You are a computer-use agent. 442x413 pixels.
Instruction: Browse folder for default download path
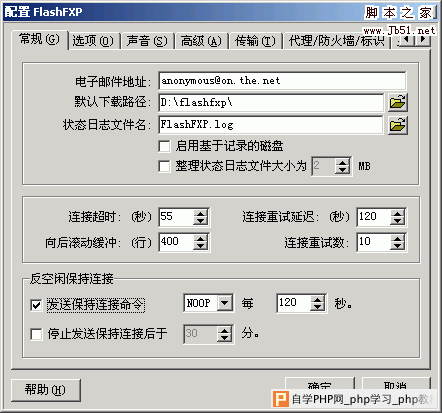coord(398,102)
